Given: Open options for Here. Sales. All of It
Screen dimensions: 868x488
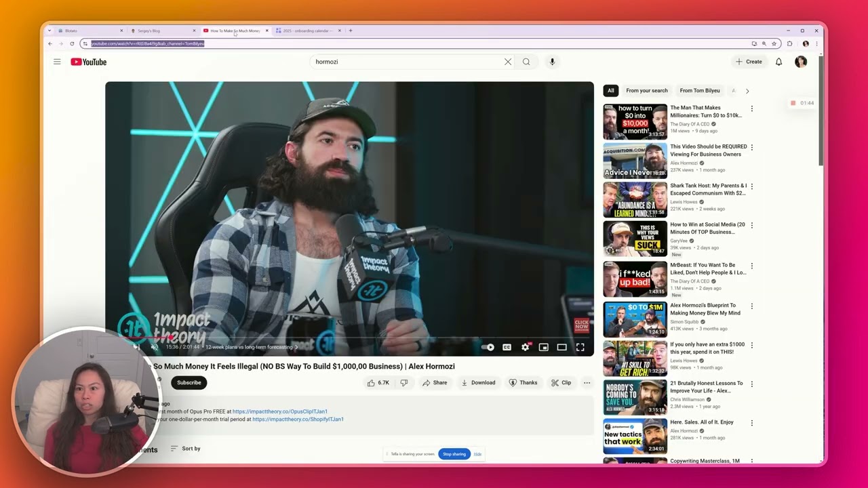Looking at the screenshot, I should coord(751,423).
